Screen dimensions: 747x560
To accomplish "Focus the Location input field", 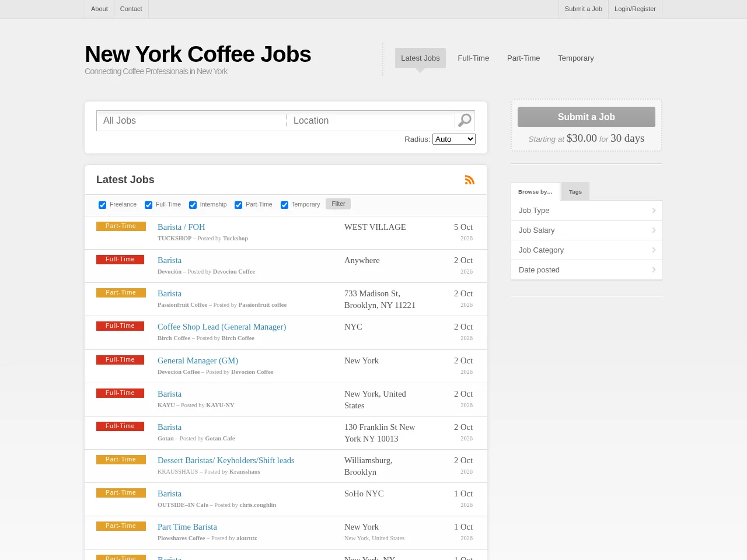I will pyautogui.click(x=371, y=121).
